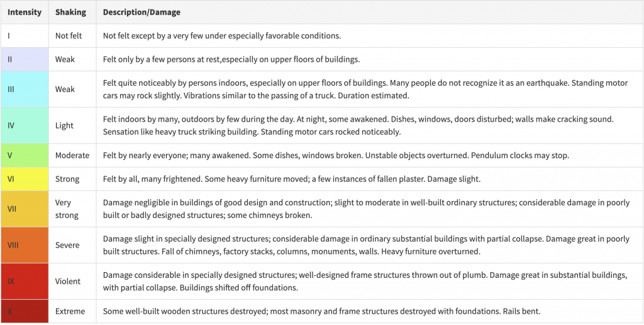Select the cyan intensity III color cell
Viewport: 644px width, 325px height.
click(25, 89)
